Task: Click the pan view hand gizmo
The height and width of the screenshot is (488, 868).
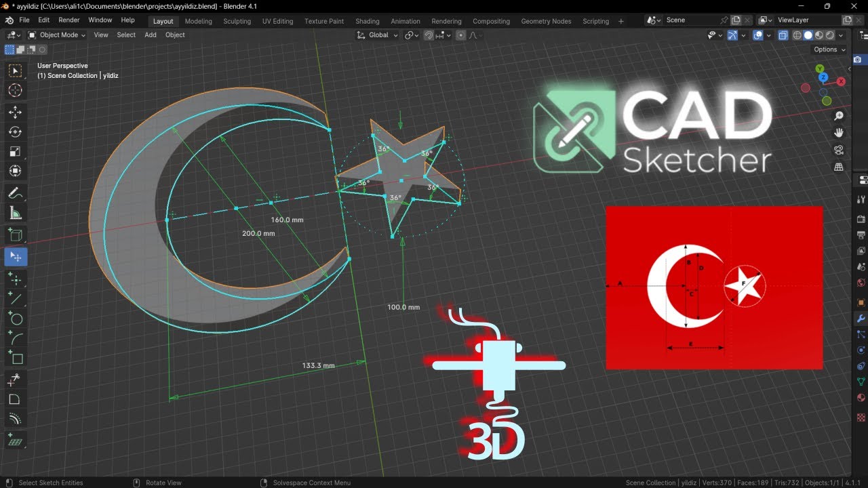Action: click(x=839, y=133)
